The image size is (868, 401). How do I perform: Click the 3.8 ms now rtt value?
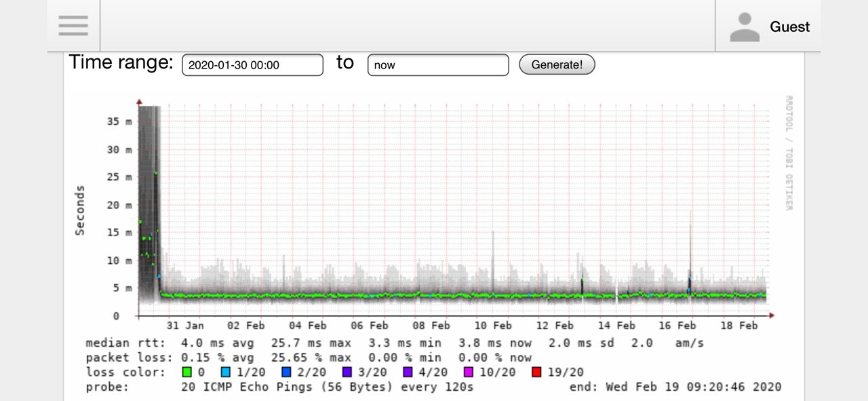[x=495, y=343]
